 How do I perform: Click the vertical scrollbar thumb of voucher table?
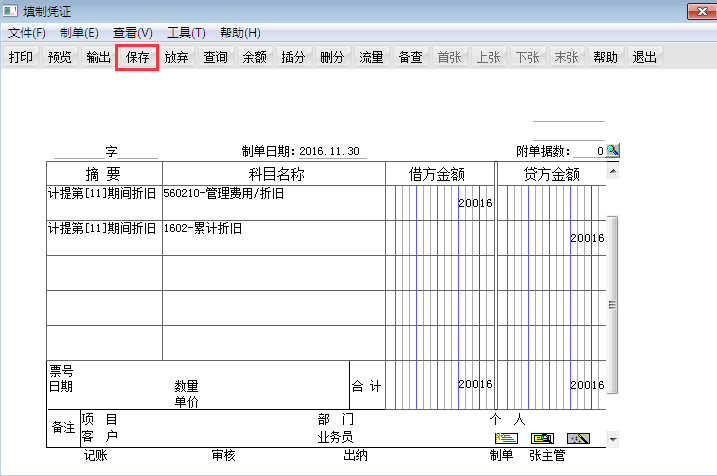(613, 305)
